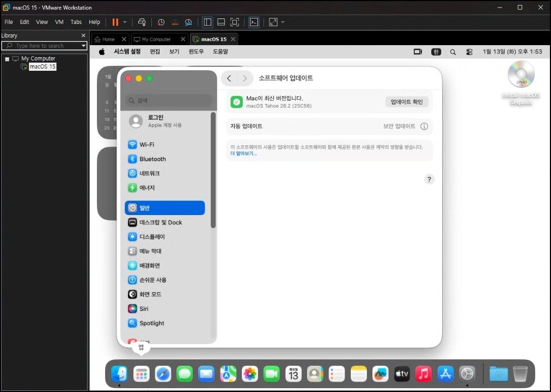Open VMware Tabs menu
551x392 pixels.
pyautogui.click(x=76, y=22)
